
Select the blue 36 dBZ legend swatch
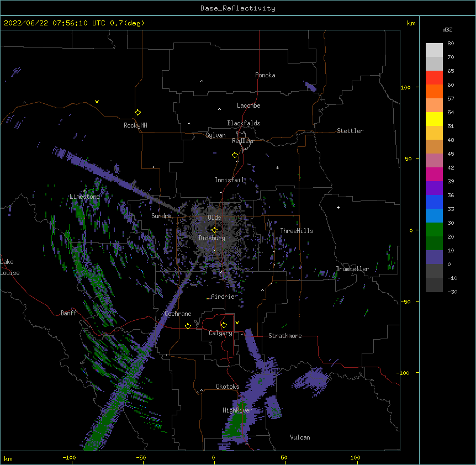click(434, 202)
